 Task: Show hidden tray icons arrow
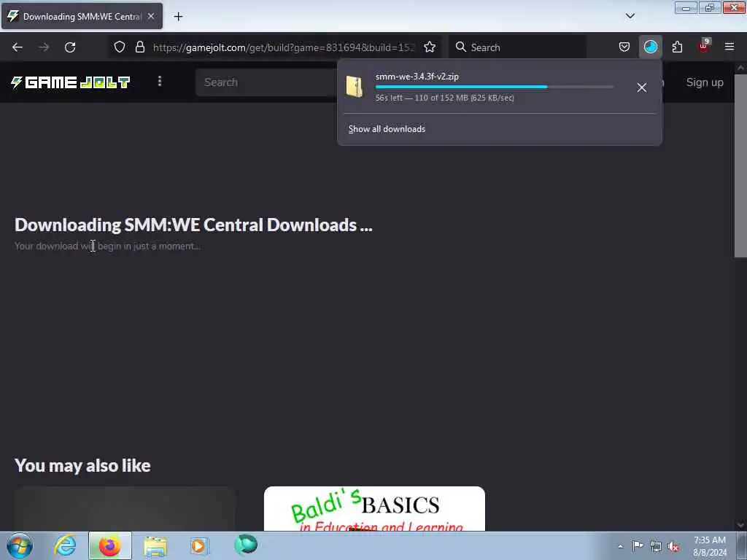[x=620, y=546]
